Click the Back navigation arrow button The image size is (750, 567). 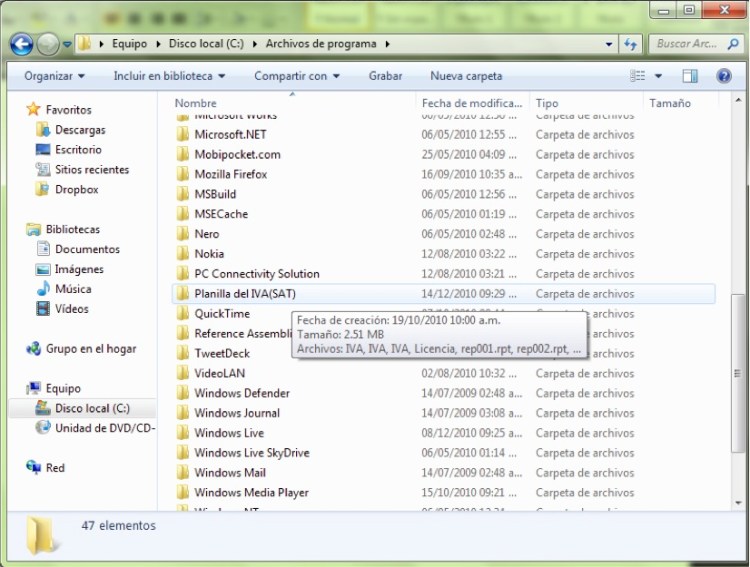click(x=22, y=44)
